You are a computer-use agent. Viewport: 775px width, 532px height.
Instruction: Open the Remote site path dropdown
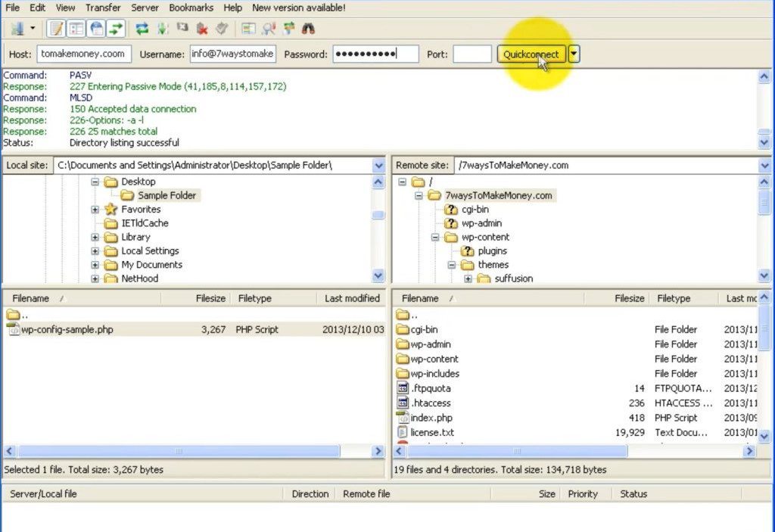pos(764,165)
